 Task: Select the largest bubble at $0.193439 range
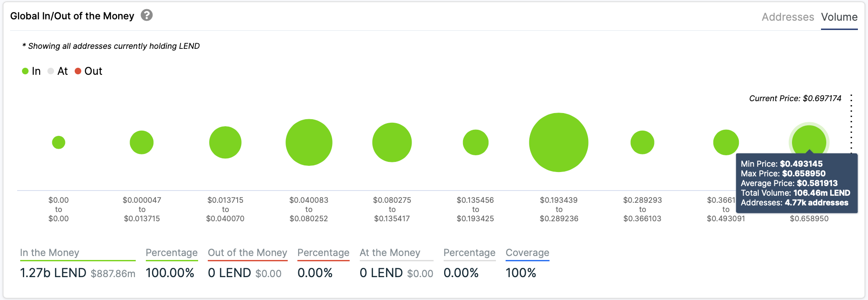click(558, 143)
